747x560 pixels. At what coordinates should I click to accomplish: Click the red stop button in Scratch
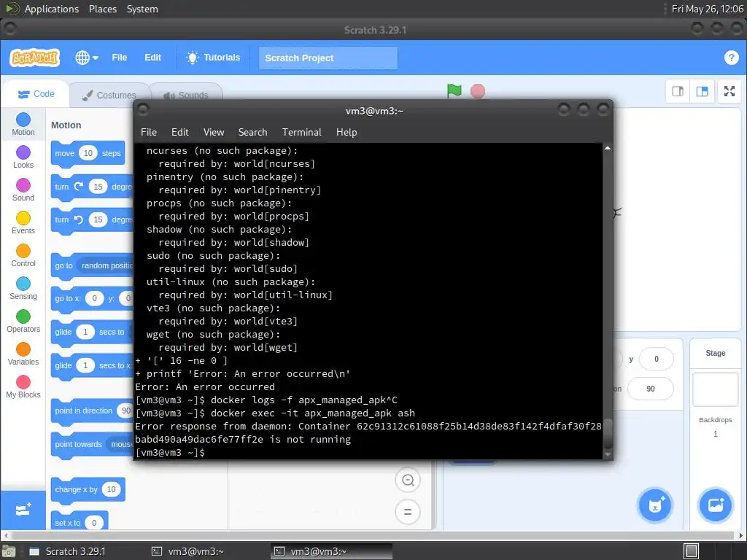coord(477,91)
